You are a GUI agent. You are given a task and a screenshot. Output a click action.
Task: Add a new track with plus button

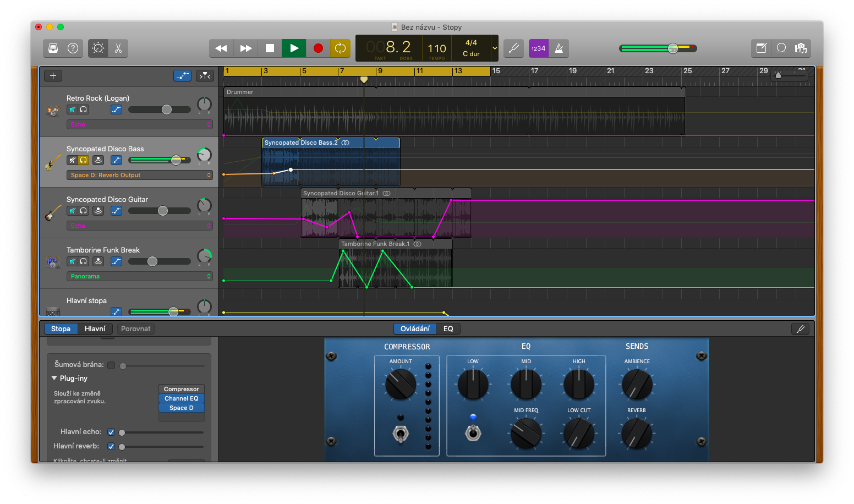pyautogui.click(x=53, y=76)
